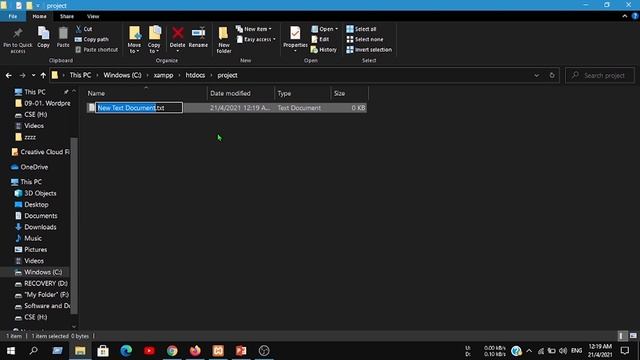The image size is (640, 360).
Task: Open Firefox from taskbar
Action: point(195,351)
